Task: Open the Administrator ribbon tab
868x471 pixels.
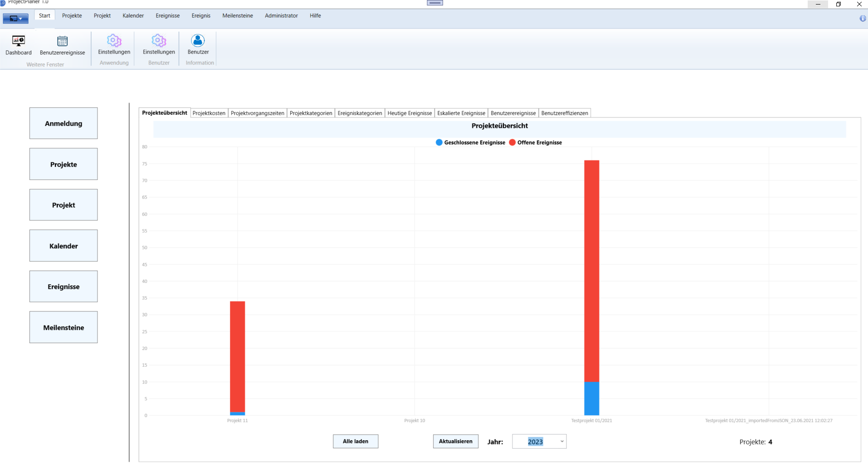Action: pyautogui.click(x=281, y=15)
